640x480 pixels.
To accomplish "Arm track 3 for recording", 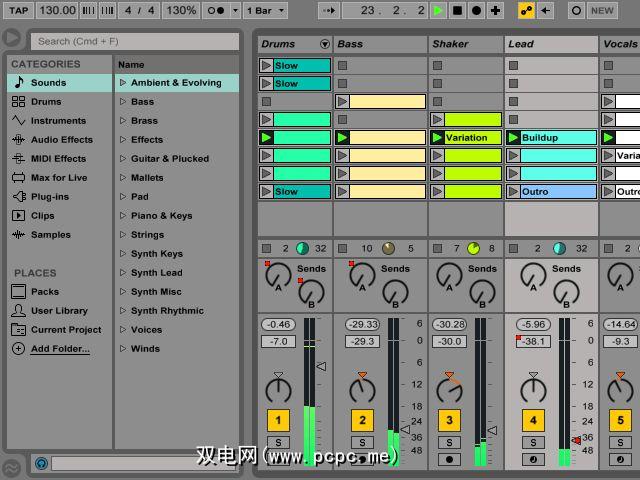I will pos(449,459).
